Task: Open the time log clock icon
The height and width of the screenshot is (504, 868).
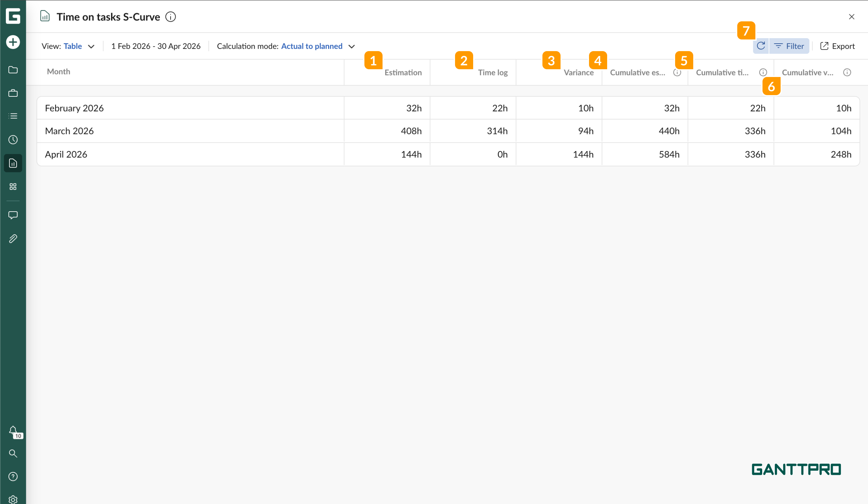Action: click(x=13, y=140)
